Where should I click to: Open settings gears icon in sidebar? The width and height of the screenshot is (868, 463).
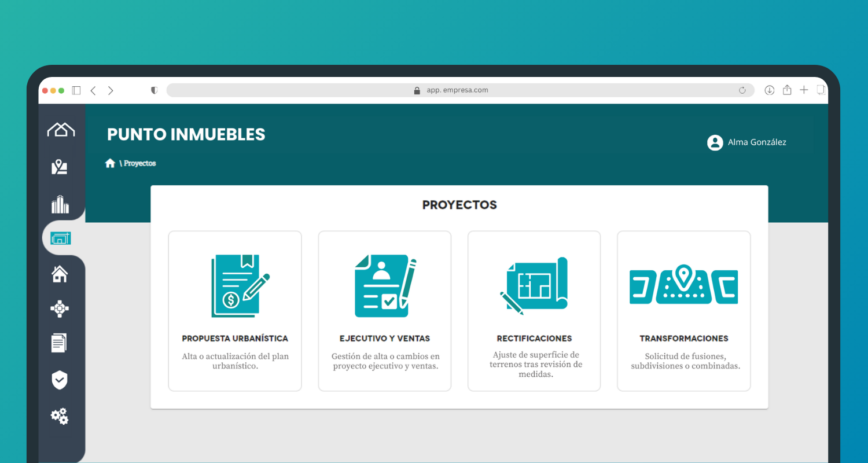click(x=60, y=416)
